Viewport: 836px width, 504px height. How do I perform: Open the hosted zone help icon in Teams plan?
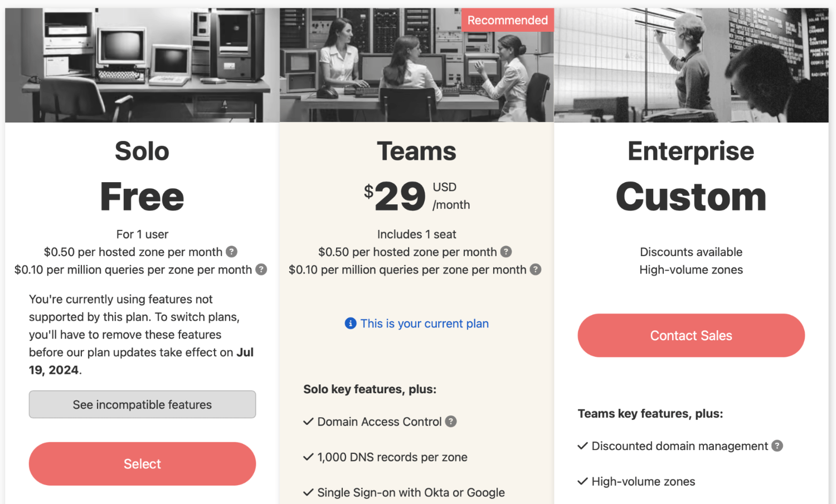506,252
